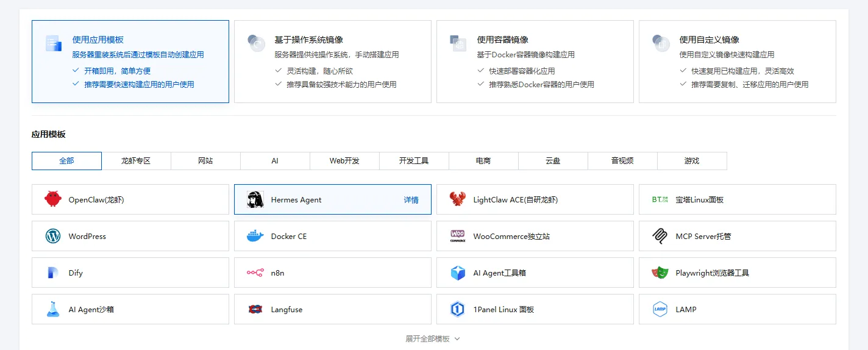Pick the MCP Server托管 template name

click(x=703, y=236)
